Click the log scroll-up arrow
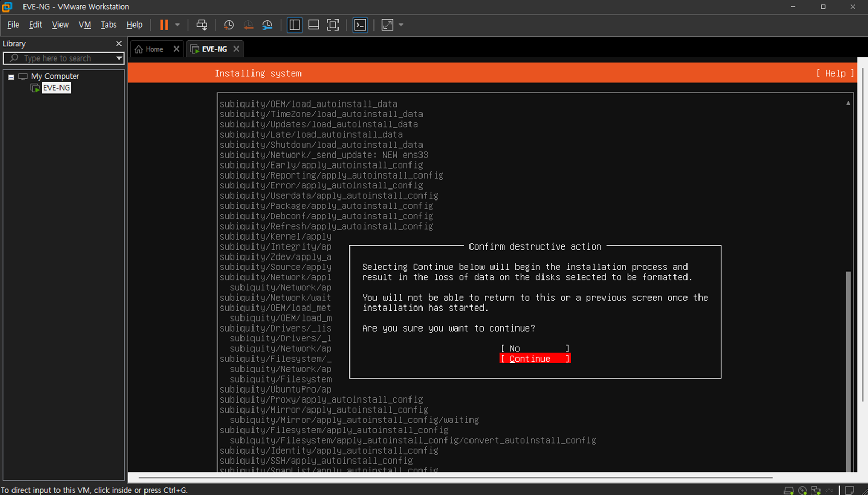Image resolution: width=868 pixels, height=495 pixels. pos(848,103)
